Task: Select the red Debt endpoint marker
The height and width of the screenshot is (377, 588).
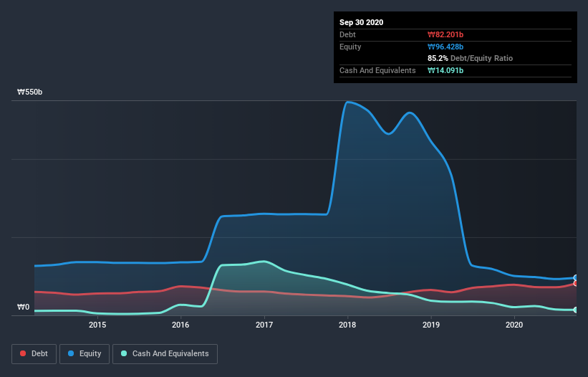Action: coord(576,284)
